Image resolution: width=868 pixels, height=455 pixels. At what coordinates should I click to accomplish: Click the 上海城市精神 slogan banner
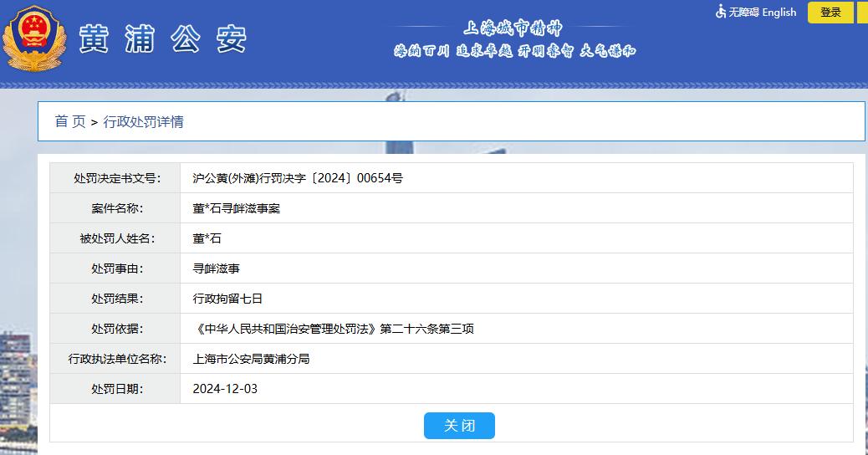(514, 39)
